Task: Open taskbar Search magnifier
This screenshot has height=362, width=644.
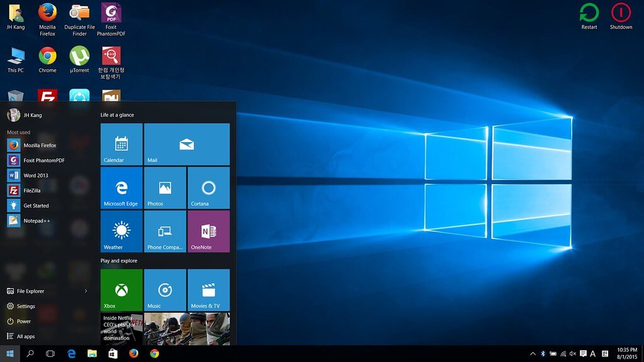Action: pos(30,353)
